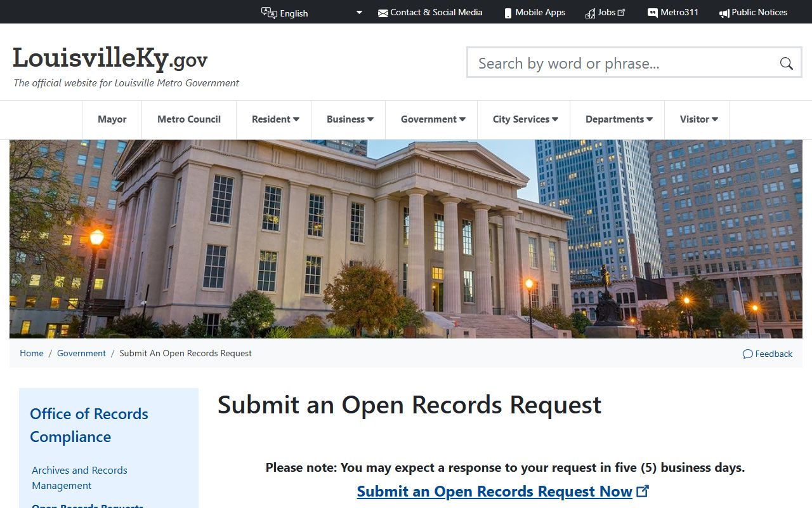This screenshot has height=508, width=812.
Task: Open the Public Notices link
Action: 759,12
